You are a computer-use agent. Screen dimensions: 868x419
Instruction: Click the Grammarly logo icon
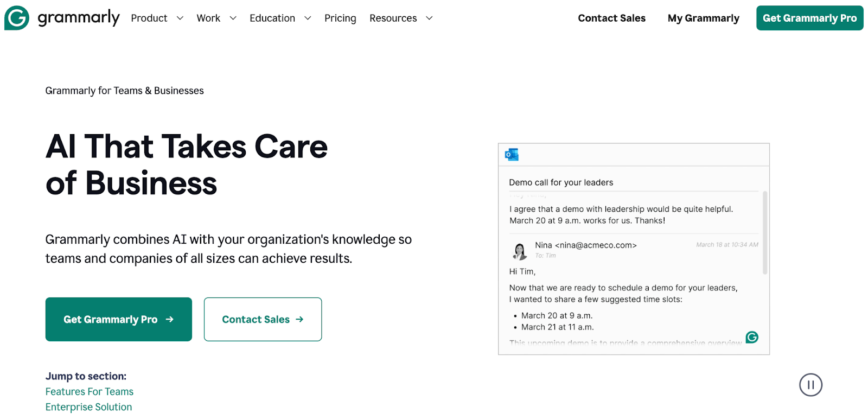[17, 18]
